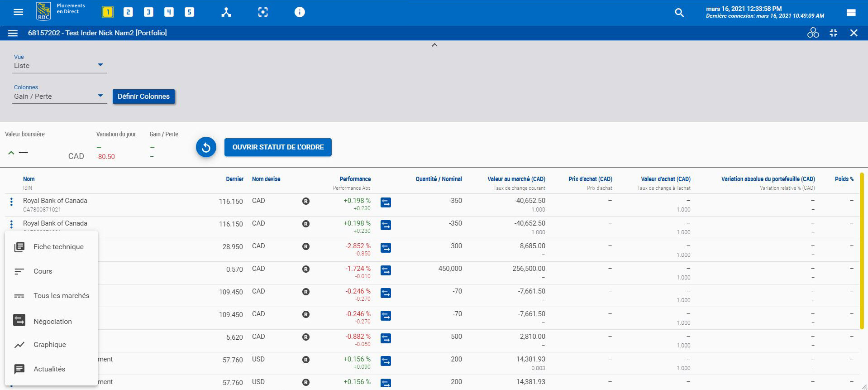The image size is (868, 390).
Task: Click the R badge in the 0.570 row
Action: click(x=306, y=269)
